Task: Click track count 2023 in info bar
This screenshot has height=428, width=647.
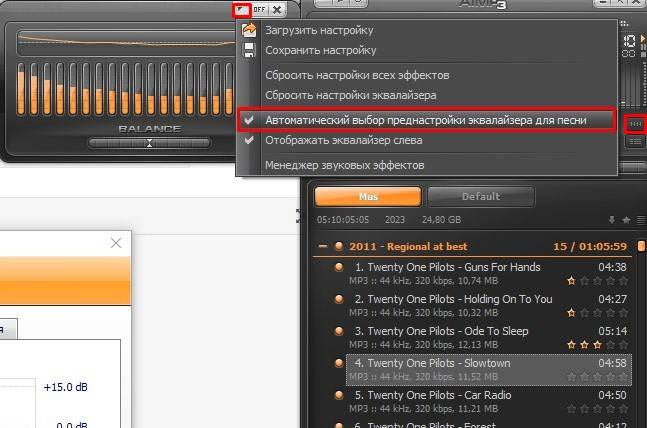Action: pos(395,220)
